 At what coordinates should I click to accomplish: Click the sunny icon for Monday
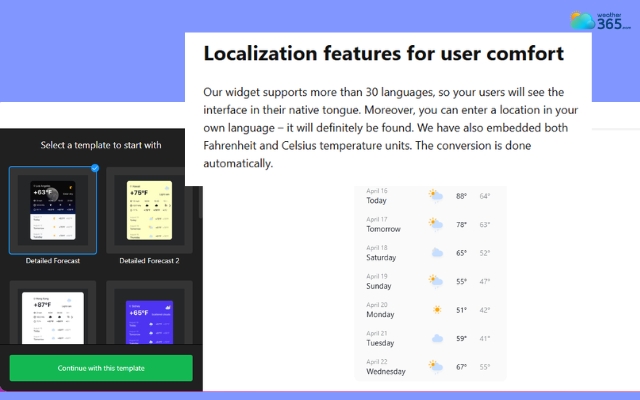tap(437, 310)
